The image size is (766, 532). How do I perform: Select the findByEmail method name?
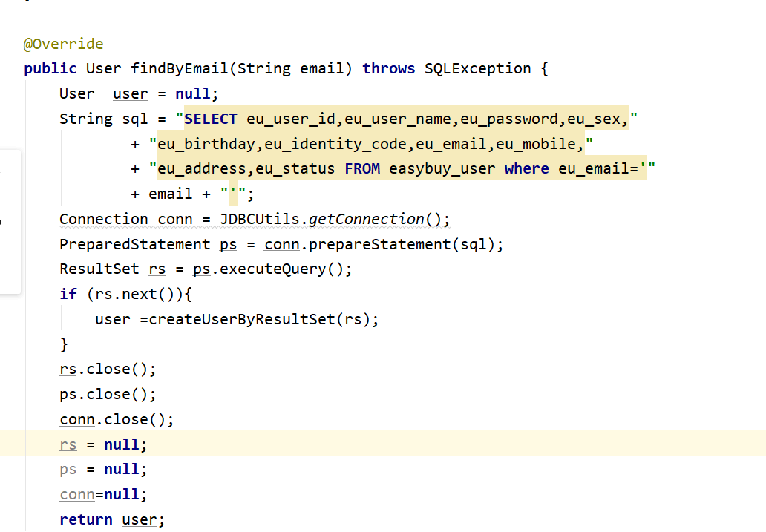[x=179, y=68]
